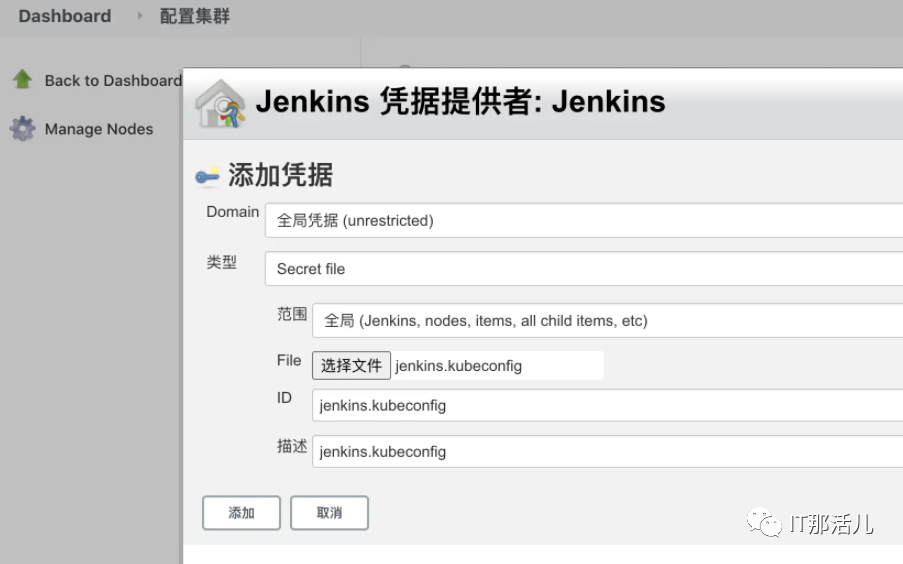Click the 取消 cancel button
The image size is (903, 564).
(329, 513)
